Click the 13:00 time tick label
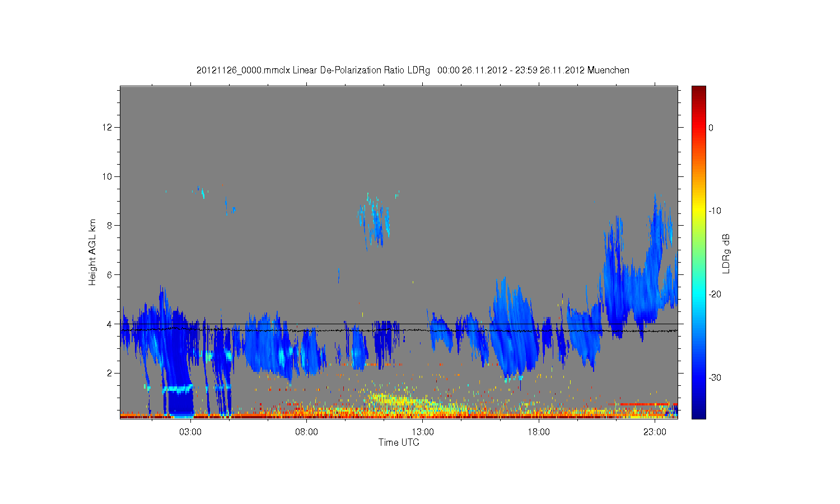The width and height of the screenshot is (840, 504). point(423,432)
